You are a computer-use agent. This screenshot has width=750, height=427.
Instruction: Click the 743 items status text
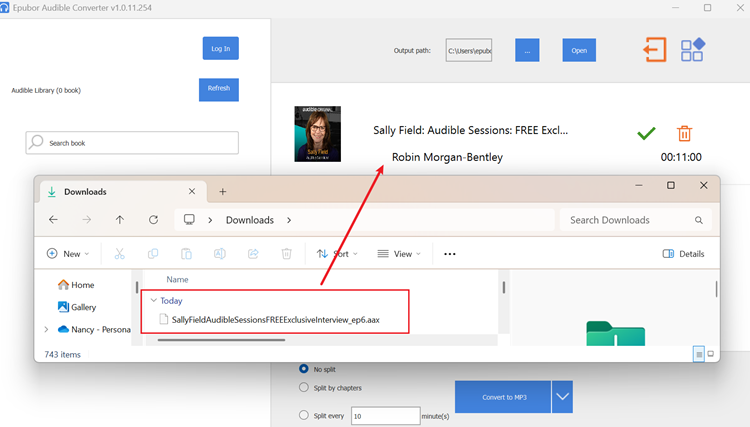click(x=63, y=354)
